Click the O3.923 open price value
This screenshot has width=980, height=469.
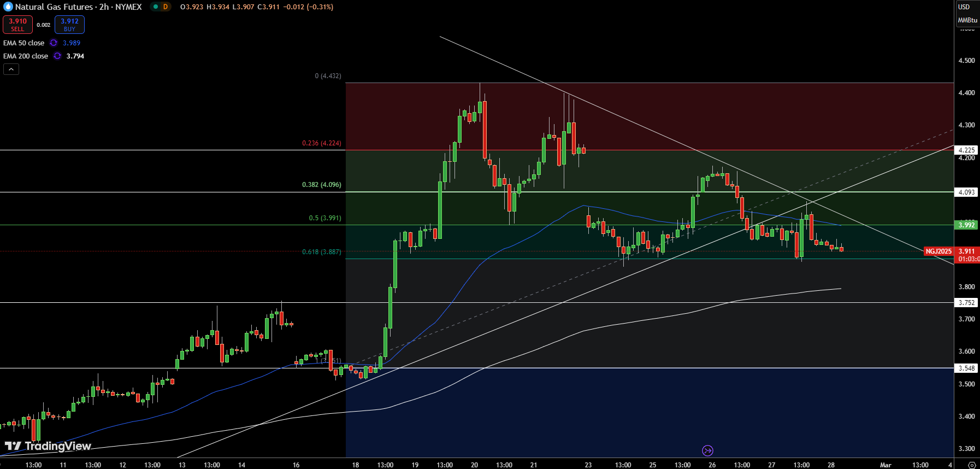point(192,7)
